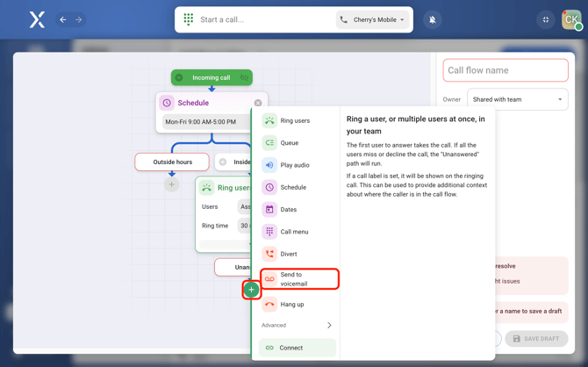Viewport: 588px width, 367px height.
Task: Click the green plus add-step button
Action: [251, 289]
